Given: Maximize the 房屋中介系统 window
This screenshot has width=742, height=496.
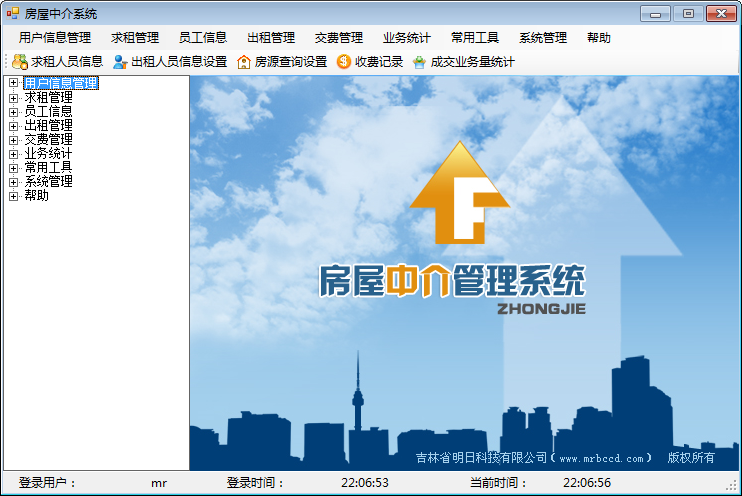Looking at the screenshot, I should click(688, 14).
